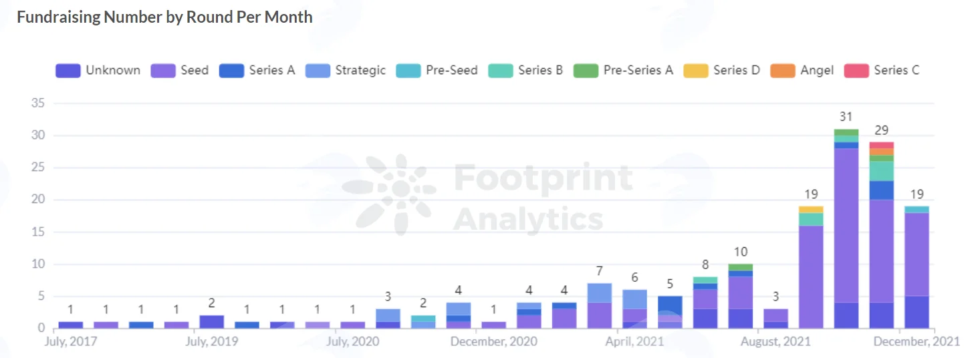Image resolution: width=980 pixels, height=358 pixels.
Task: Click the bar labeled 8
Action: point(705,302)
